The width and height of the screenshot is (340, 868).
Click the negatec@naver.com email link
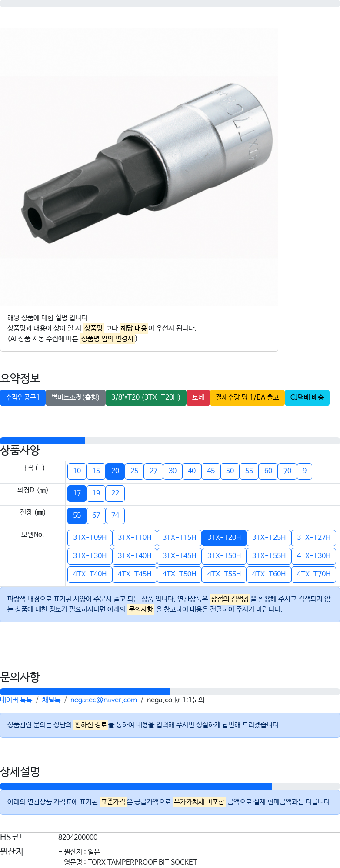coord(103,700)
